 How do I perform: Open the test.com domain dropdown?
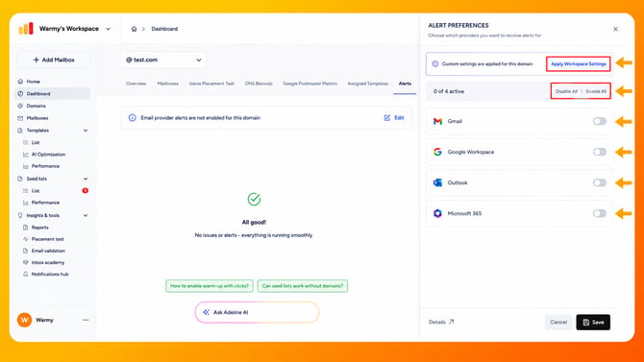click(163, 60)
